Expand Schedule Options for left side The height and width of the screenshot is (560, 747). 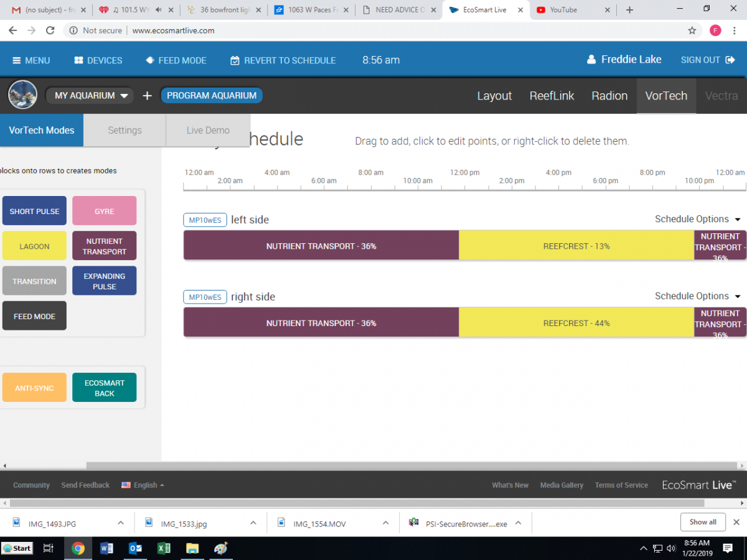point(698,219)
